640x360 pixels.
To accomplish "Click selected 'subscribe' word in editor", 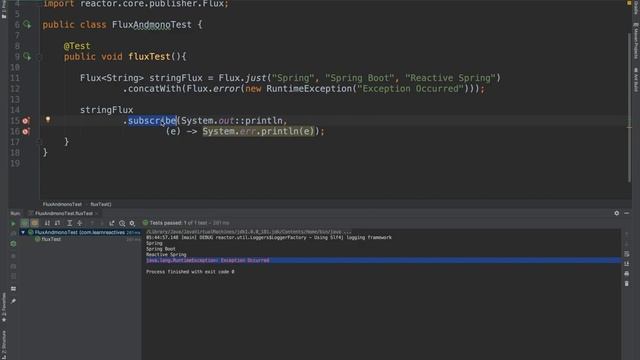I will [152, 120].
